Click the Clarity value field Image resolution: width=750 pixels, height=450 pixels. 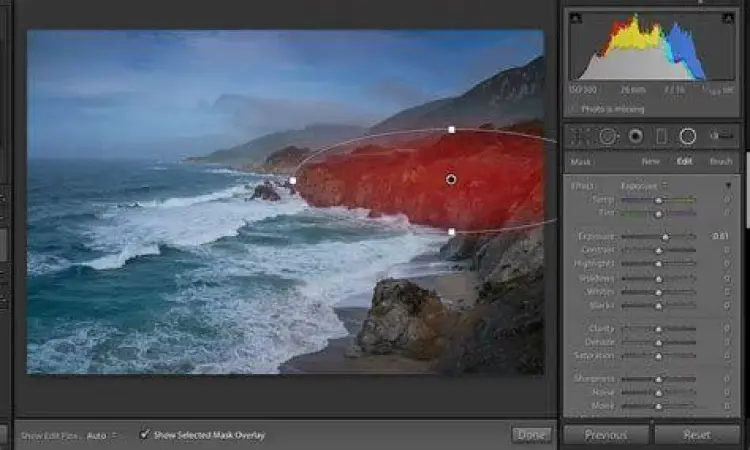click(x=727, y=329)
